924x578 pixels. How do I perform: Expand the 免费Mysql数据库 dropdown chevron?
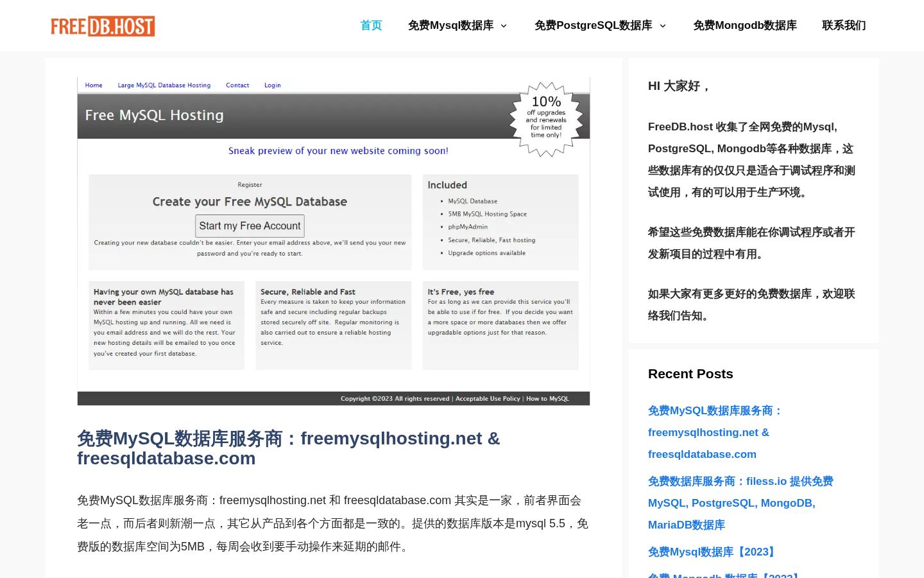coord(504,26)
